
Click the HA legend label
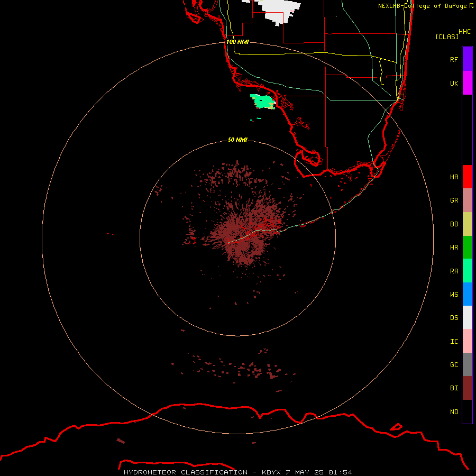(454, 177)
